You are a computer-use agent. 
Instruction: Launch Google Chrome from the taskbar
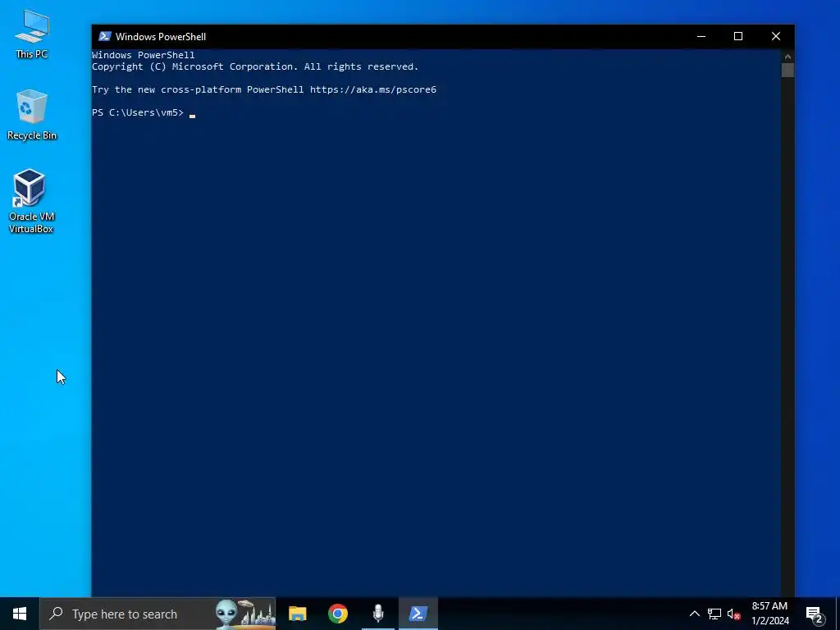pos(337,614)
